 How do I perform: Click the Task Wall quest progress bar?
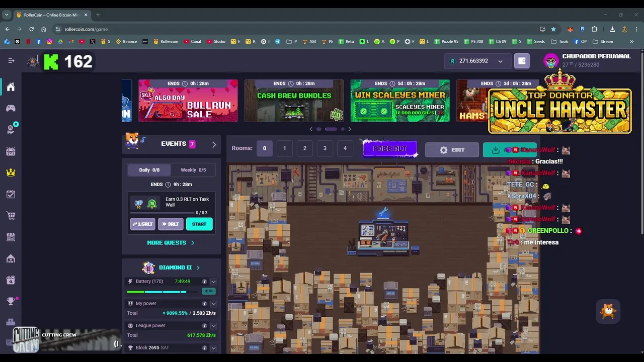tap(162, 213)
